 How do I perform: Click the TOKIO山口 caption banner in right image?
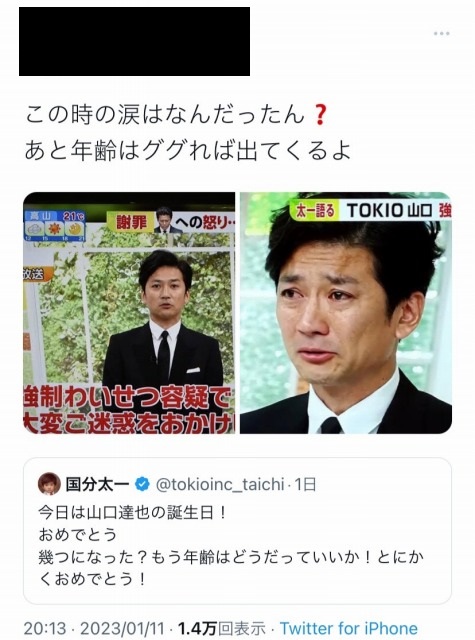[371, 211]
